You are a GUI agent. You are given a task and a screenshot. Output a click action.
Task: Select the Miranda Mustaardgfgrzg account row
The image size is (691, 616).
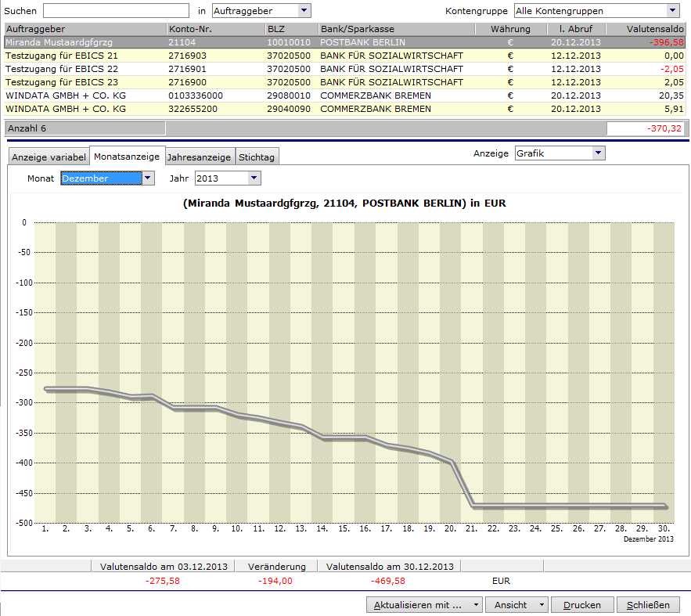tap(344, 42)
